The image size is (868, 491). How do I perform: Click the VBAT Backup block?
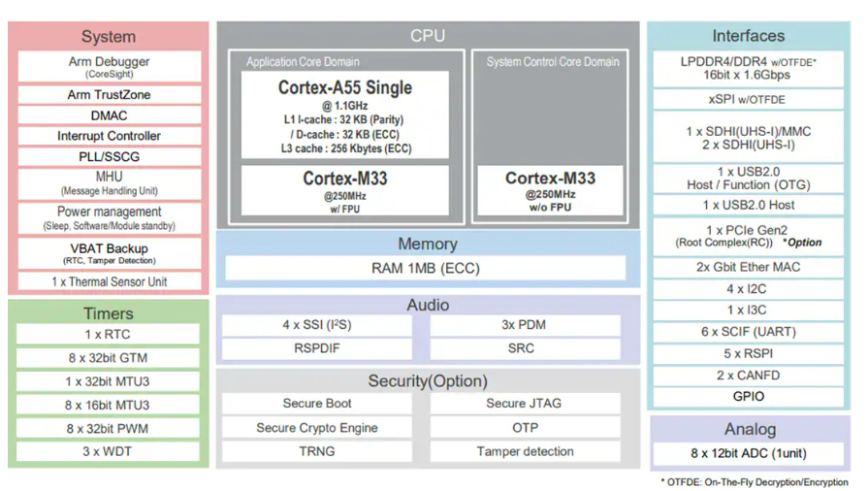(x=109, y=253)
